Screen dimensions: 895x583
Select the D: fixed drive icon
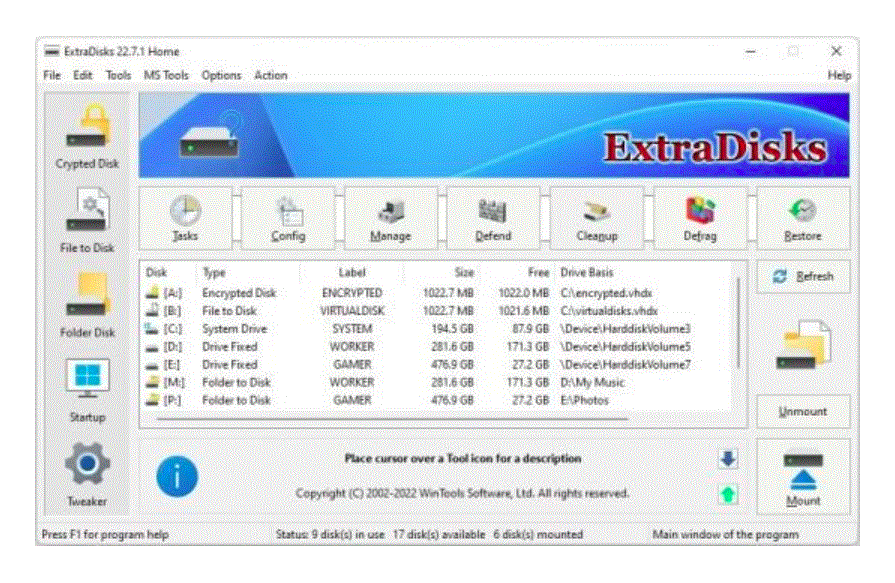pyautogui.click(x=152, y=347)
